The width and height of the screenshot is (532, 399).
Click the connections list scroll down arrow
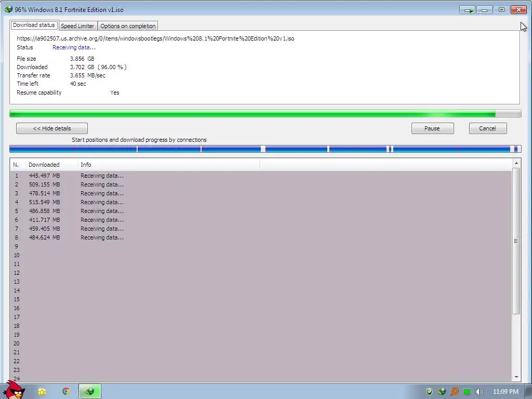(x=516, y=377)
